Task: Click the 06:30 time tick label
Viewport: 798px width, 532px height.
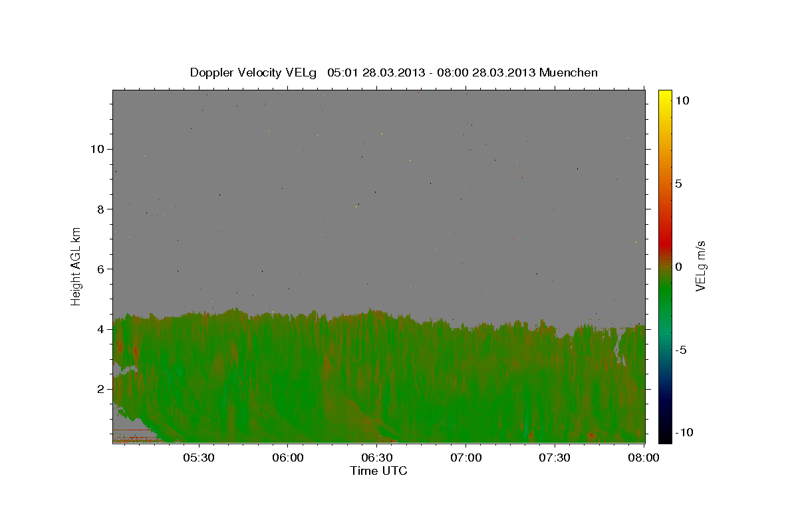Action: coord(377,458)
